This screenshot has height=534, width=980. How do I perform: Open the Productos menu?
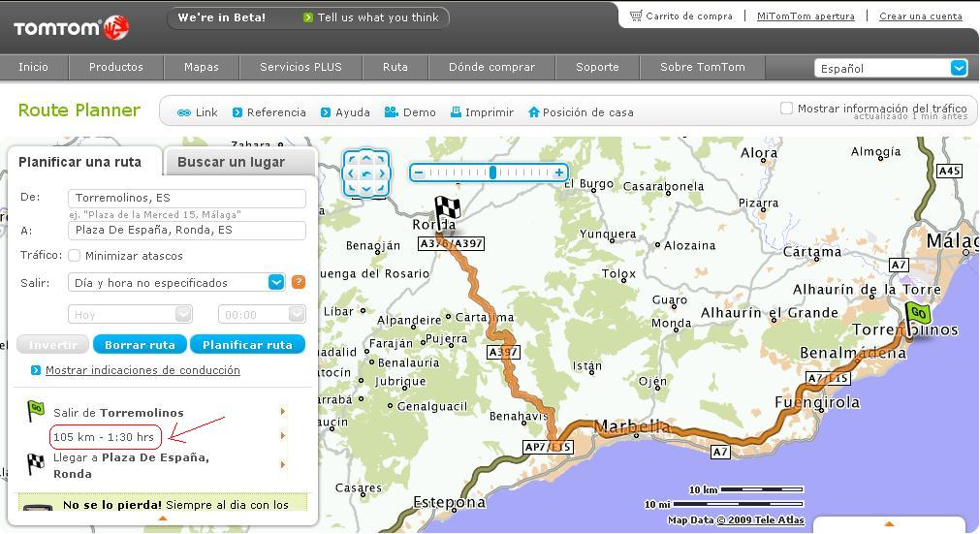(x=116, y=67)
